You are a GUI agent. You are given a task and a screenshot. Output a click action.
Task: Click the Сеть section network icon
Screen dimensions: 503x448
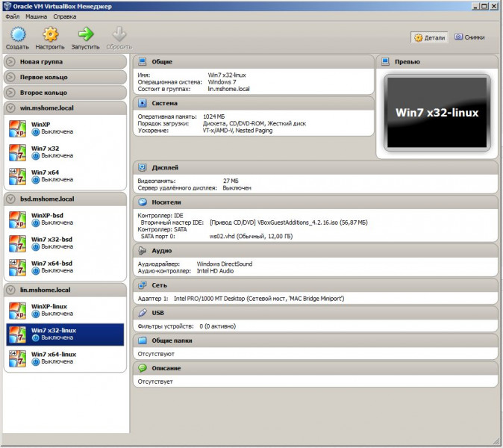pos(142,285)
